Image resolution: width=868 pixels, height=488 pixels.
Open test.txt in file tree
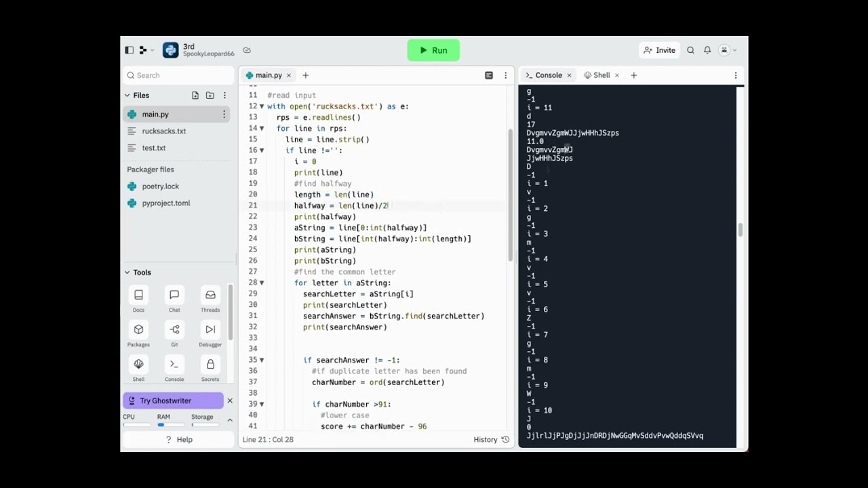[176, 148]
